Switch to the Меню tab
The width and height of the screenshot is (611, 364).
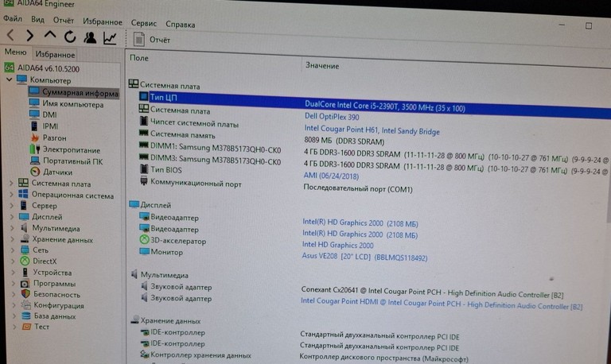click(16, 52)
